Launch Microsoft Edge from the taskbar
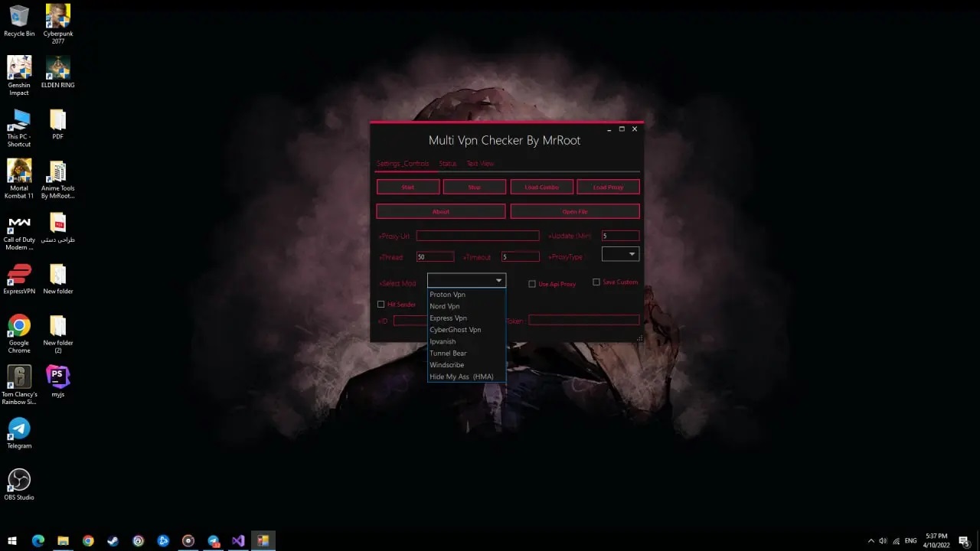 (38, 541)
